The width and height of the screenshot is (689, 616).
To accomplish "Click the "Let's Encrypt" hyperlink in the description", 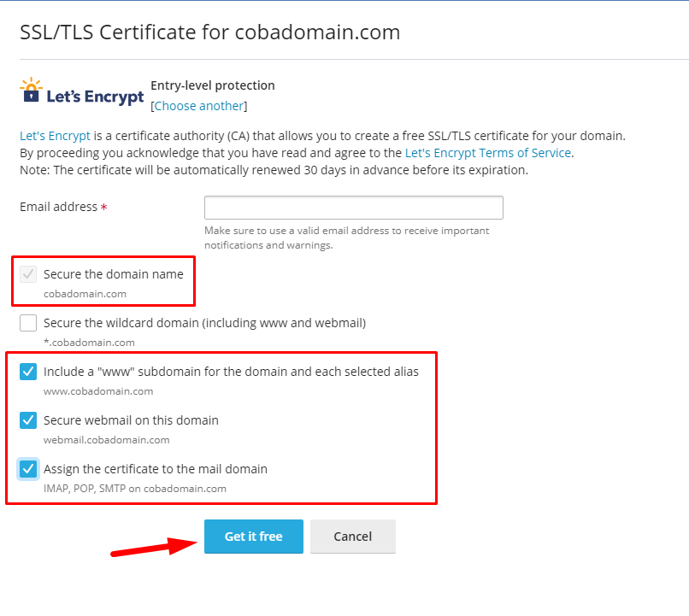I will click(55, 135).
